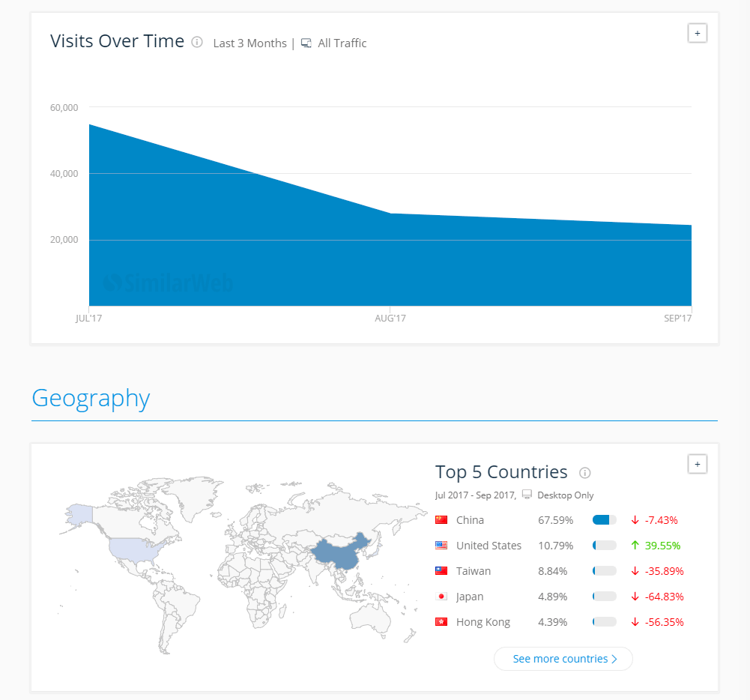This screenshot has height=700, width=750.
Task: Click the China flag icon
Action: pyautogui.click(x=441, y=520)
